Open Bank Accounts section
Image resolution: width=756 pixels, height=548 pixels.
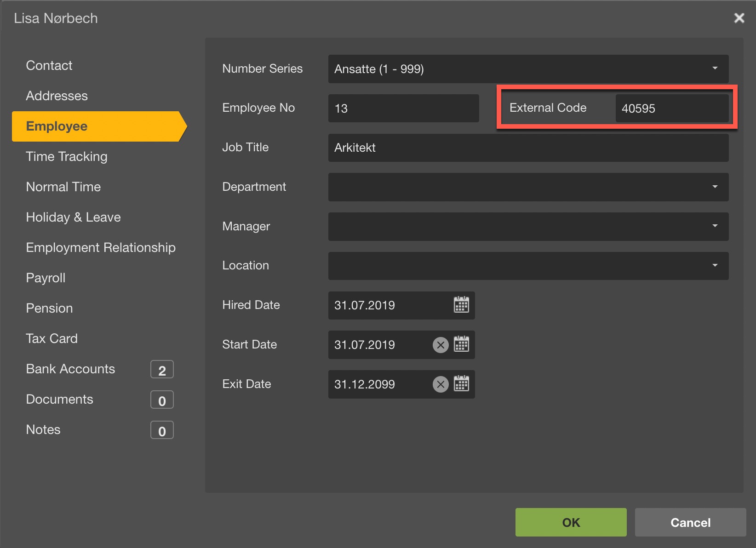click(70, 369)
